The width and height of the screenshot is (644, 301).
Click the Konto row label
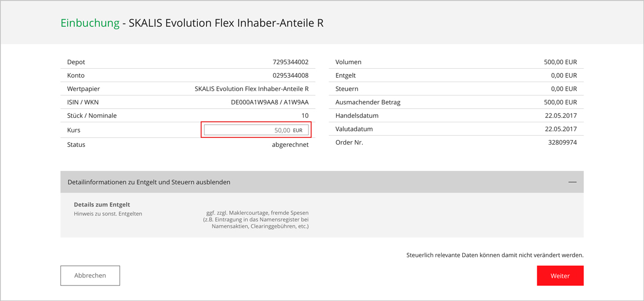(75, 75)
